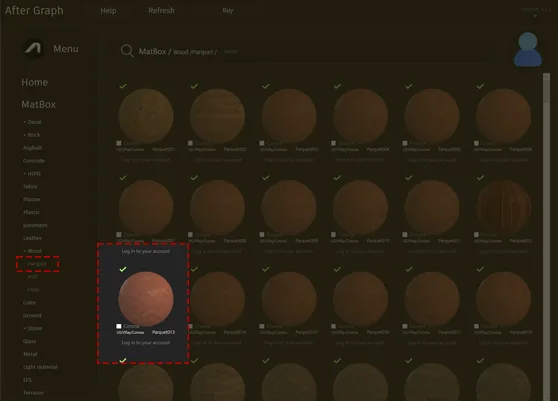Screen dimensions: 558x401
Task: Tick the Corona checkbox for Parquet013
Action: 119,326
